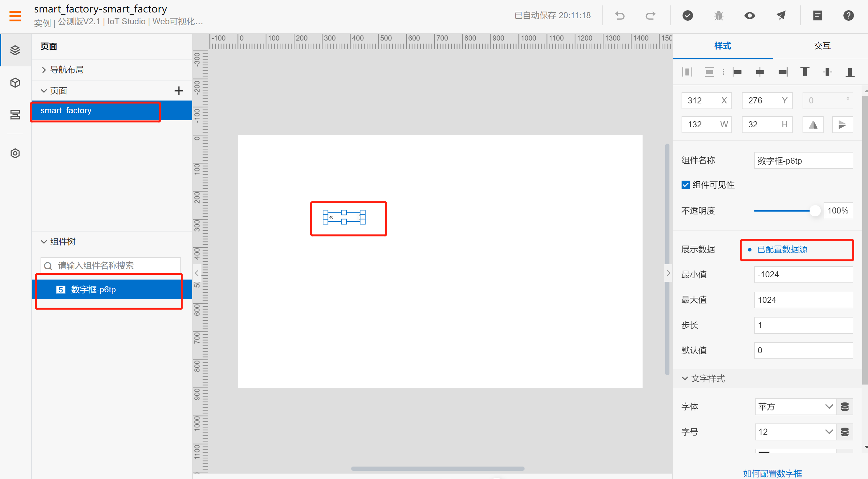
Task: Toggle 组件可见性 visibility checkbox
Action: [685, 185]
